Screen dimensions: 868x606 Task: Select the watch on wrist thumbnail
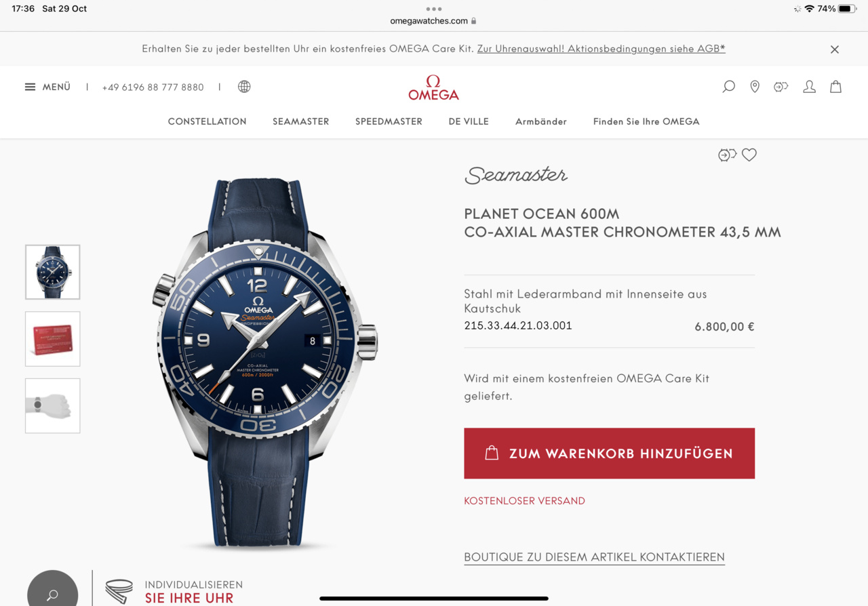point(52,405)
